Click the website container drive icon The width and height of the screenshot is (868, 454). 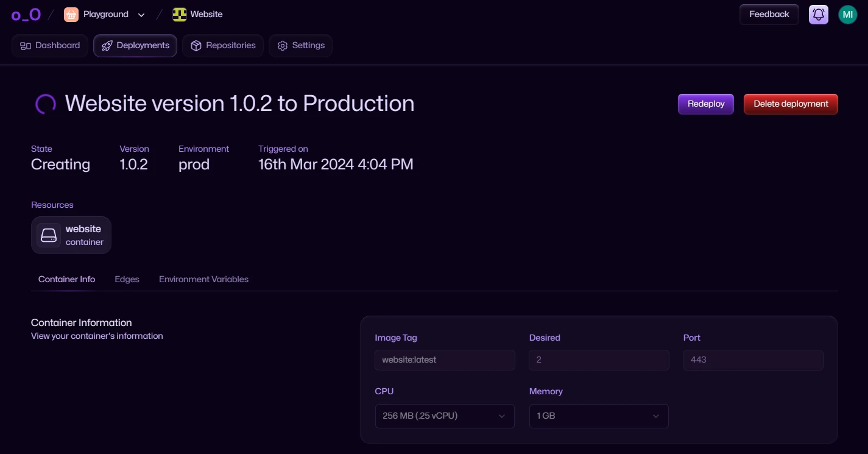(x=49, y=235)
